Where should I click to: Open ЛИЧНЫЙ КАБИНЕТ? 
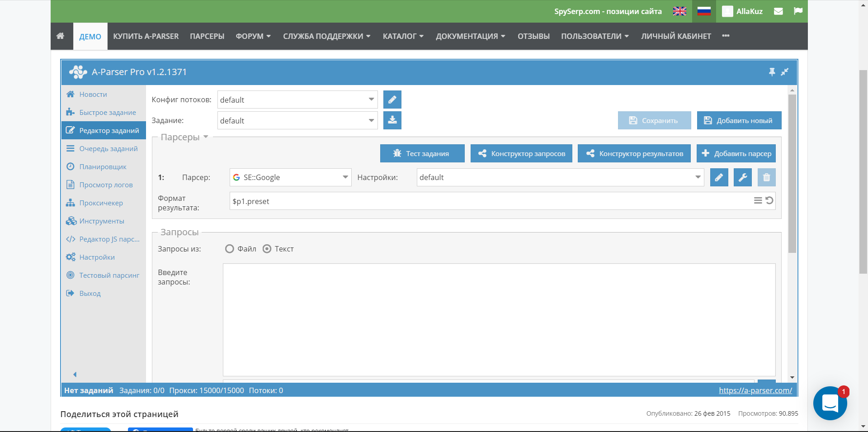point(676,36)
